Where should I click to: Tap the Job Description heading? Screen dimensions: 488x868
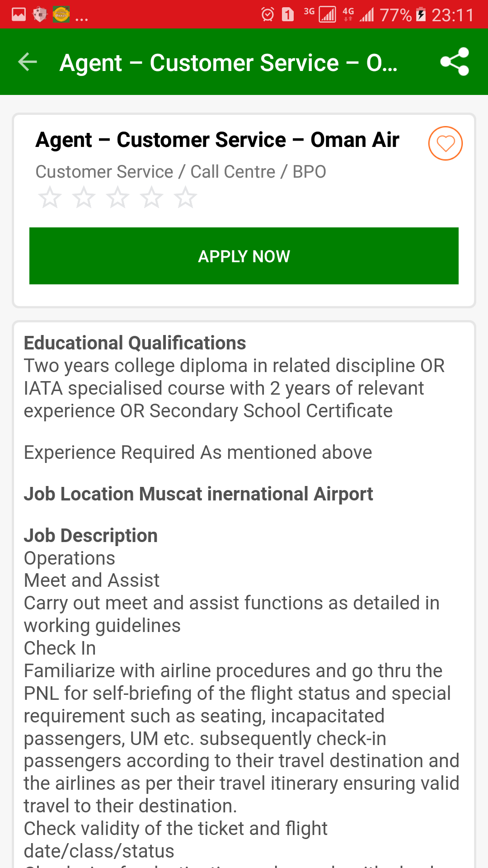90,536
